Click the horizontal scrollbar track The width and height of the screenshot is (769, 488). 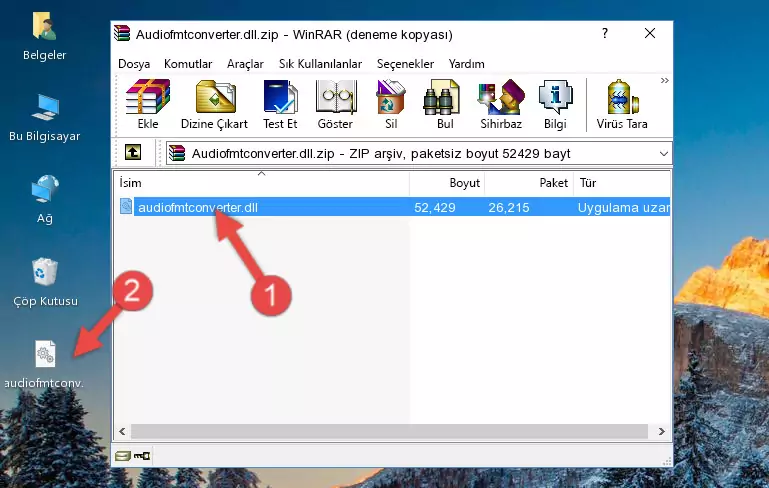(389, 432)
